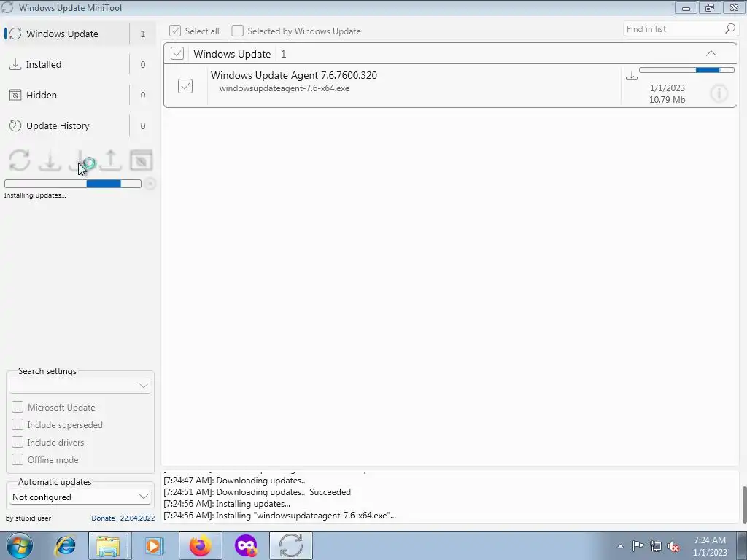Launch Firefox from the taskbar
747x560 pixels.
coord(200,545)
